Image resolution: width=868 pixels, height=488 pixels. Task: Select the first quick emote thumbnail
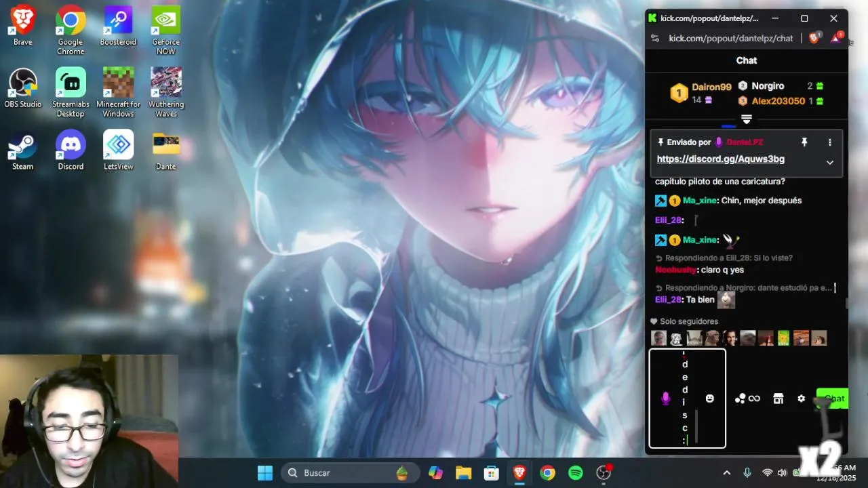coord(658,338)
